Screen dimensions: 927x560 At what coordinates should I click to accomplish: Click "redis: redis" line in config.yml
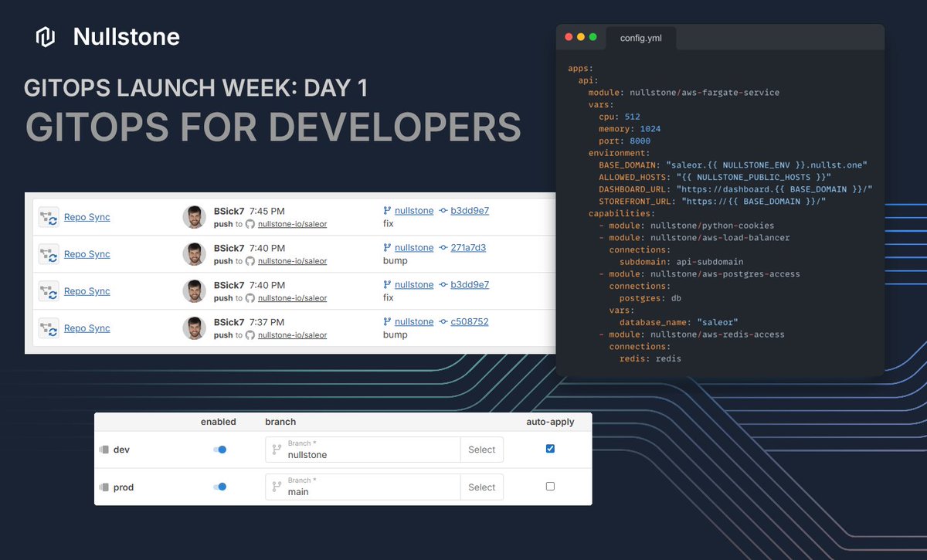pos(650,358)
